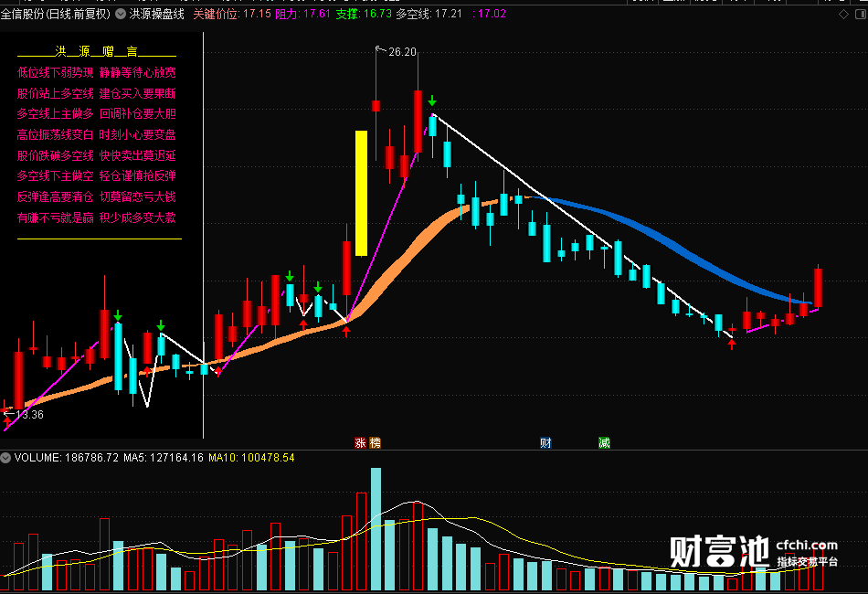
Task: Click the diamond icon at top right
Action: click(x=843, y=15)
